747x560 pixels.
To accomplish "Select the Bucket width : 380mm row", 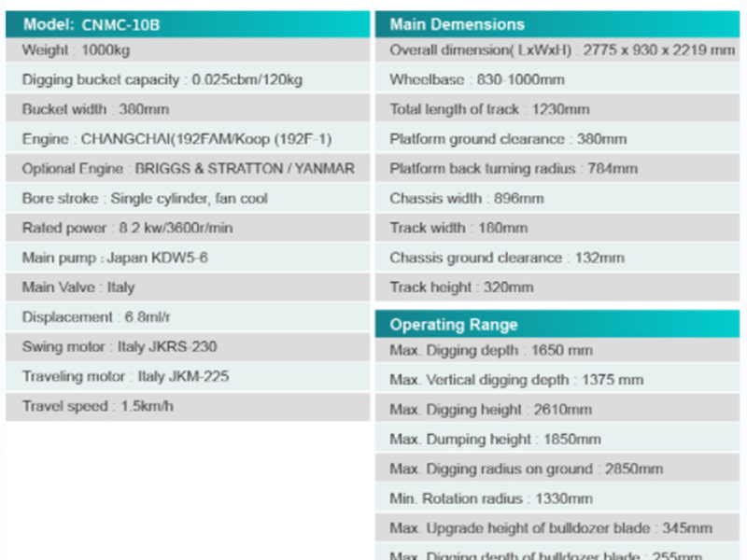I will tap(187, 110).
